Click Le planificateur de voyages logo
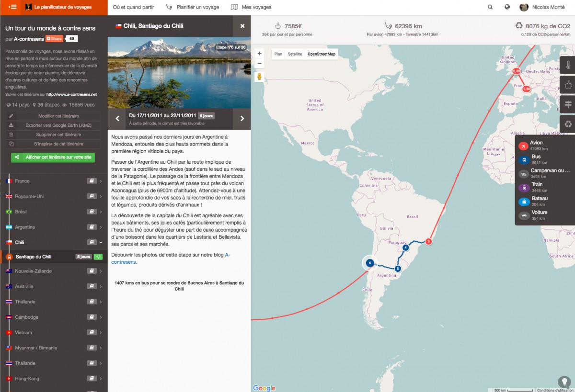Viewport: 575px width, 392px height. [x=59, y=7]
